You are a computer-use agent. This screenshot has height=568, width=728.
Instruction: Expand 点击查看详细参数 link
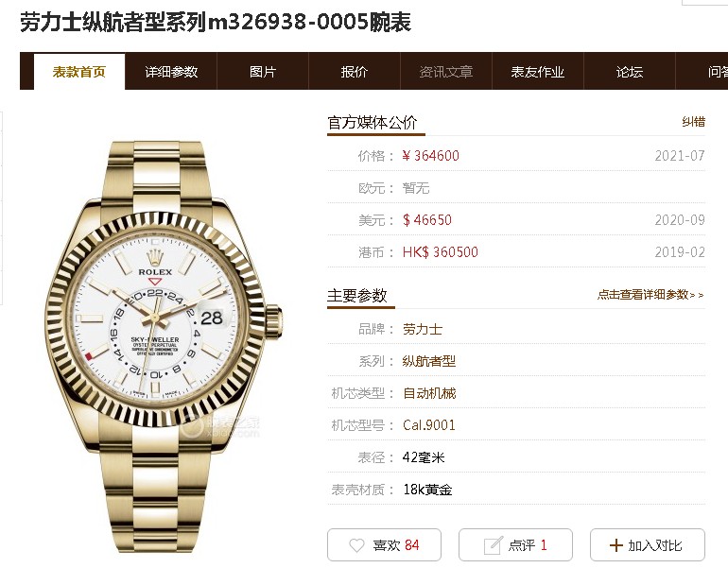pos(650,295)
